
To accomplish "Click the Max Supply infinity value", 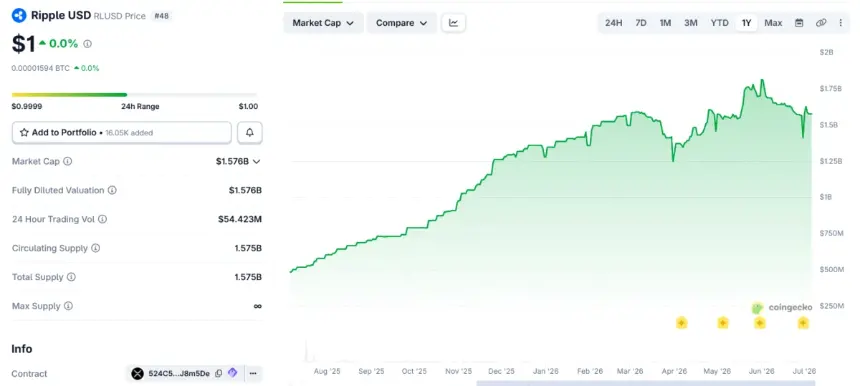I will [258, 306].
